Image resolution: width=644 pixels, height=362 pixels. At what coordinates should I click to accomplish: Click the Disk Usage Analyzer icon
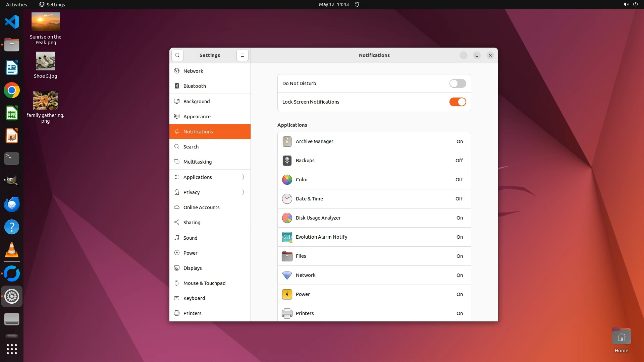[287, 218]
